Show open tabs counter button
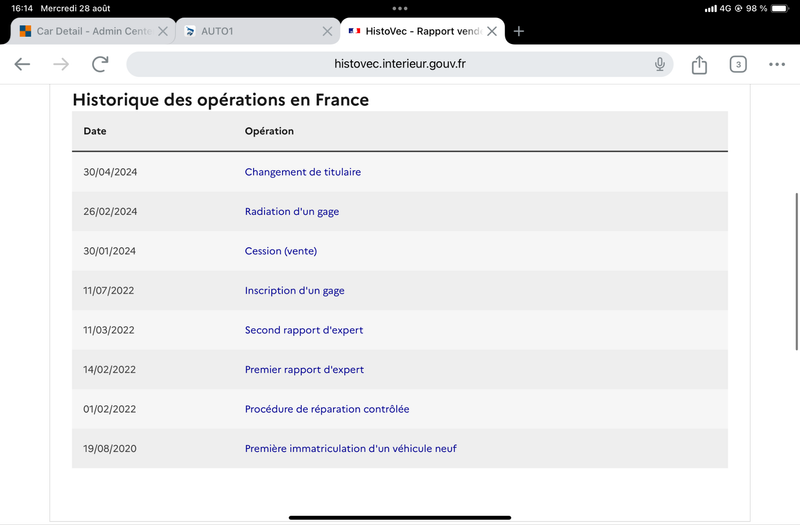This screenshot has width=800, height=525. [x=738, y=64]
